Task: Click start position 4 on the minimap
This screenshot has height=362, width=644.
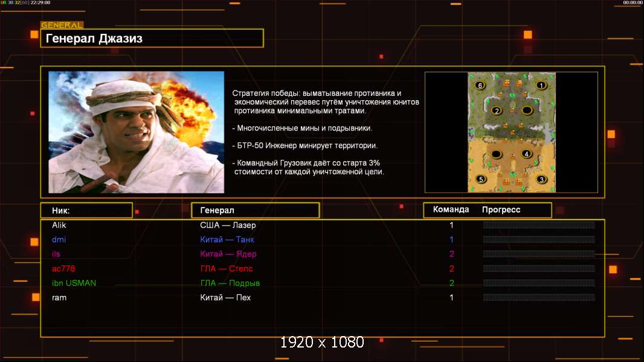Action: tap(527, 154)
